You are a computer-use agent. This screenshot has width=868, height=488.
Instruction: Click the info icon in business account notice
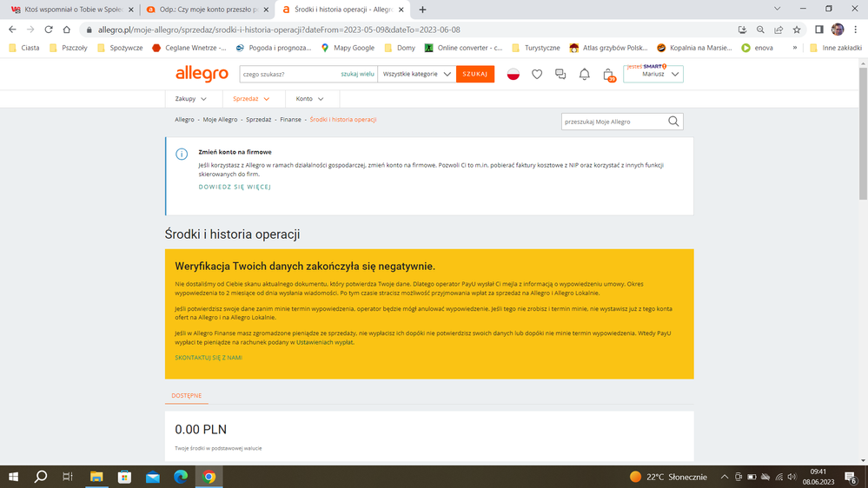(182, 155)
